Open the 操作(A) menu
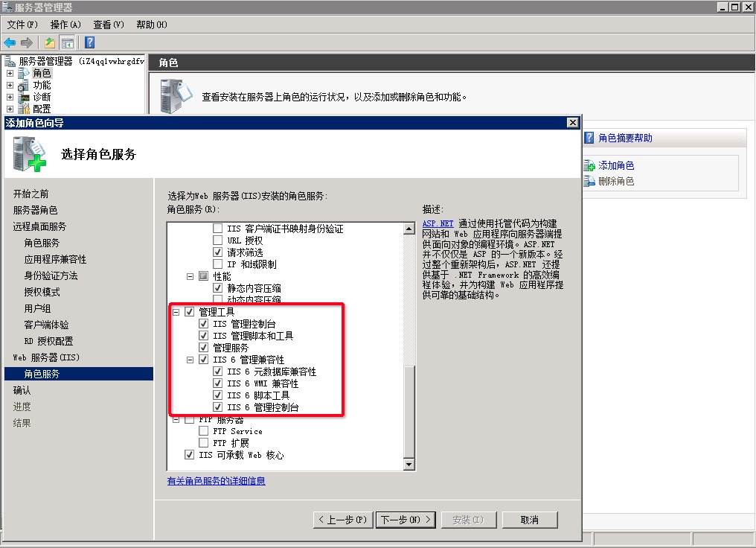This screenshot has height=548, width=756. (65, 25)
